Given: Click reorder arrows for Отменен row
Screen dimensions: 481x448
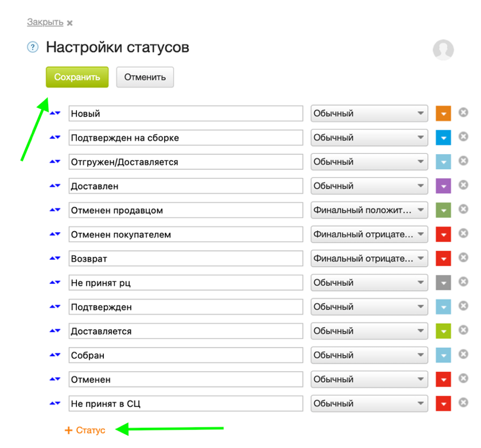Looking at the screenshot, I should coord(55,379).
